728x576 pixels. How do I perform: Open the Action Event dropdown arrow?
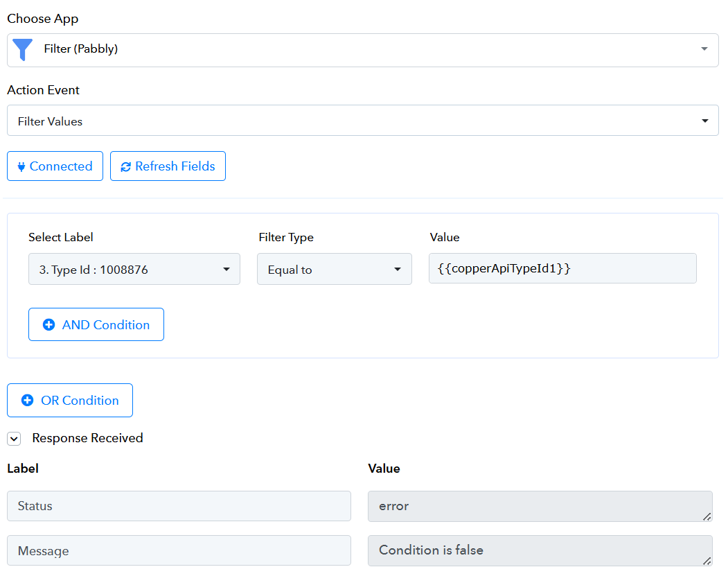[704, 121]
